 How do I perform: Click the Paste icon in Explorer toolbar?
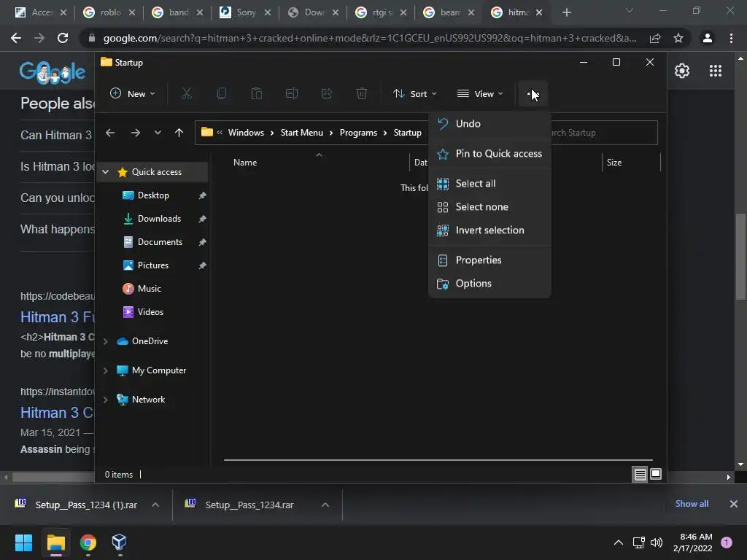click(x=256, y=94)
